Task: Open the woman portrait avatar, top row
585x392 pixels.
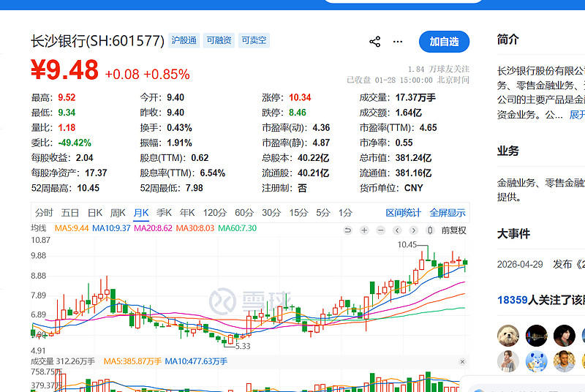Action: (564, 335)
